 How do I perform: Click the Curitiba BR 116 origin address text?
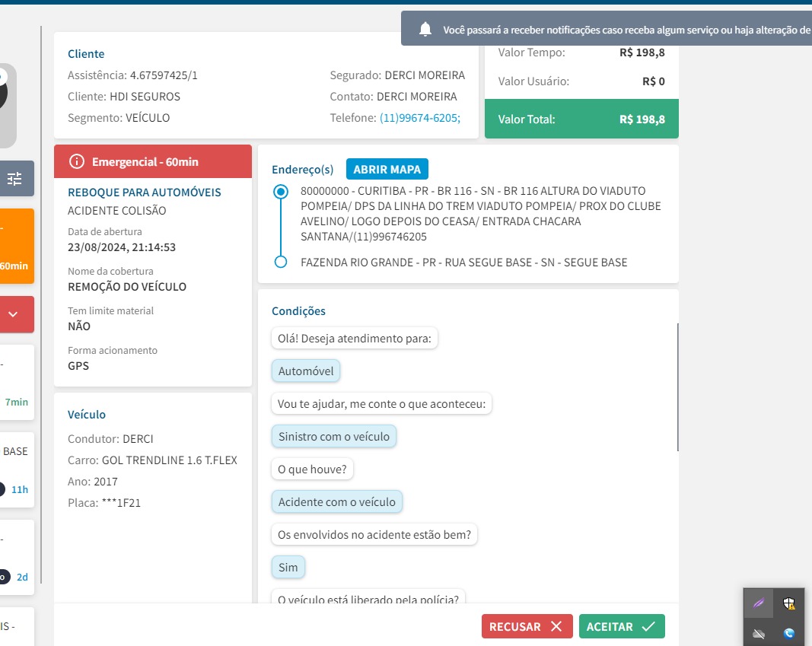(x=480, y=214)
